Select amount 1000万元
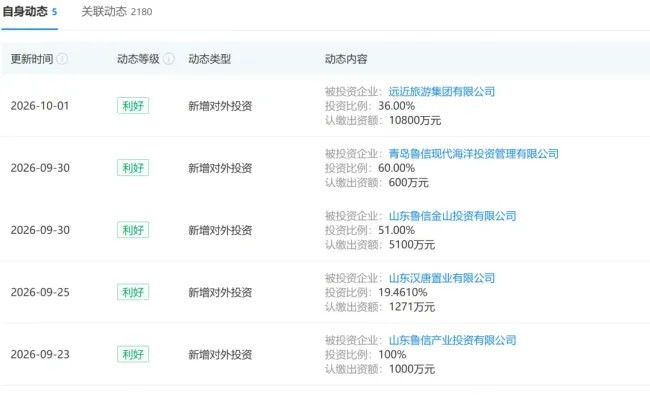The height and width of the screenshot is (395, 650). 412,369
